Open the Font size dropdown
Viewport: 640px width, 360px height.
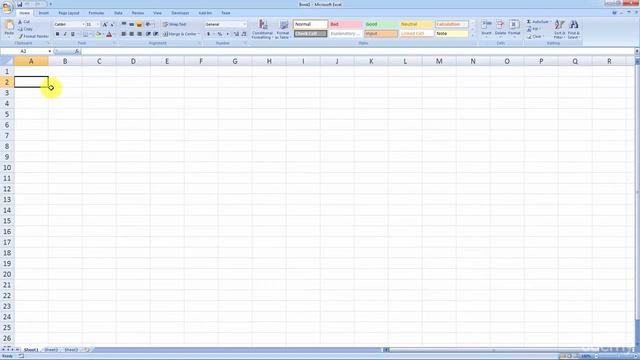[98, 24]
